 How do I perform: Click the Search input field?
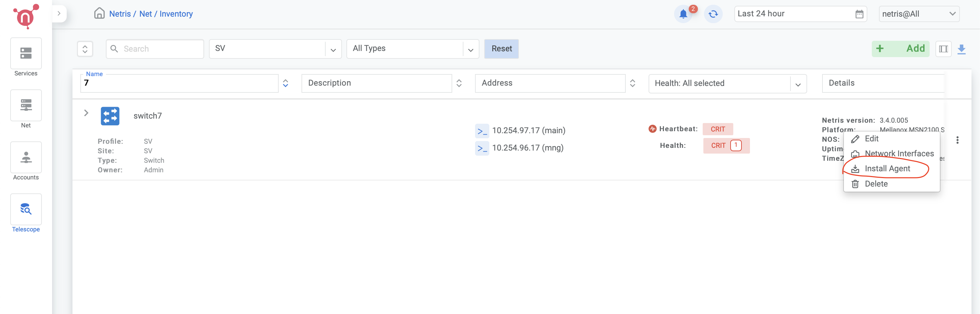tap(160, 49)
